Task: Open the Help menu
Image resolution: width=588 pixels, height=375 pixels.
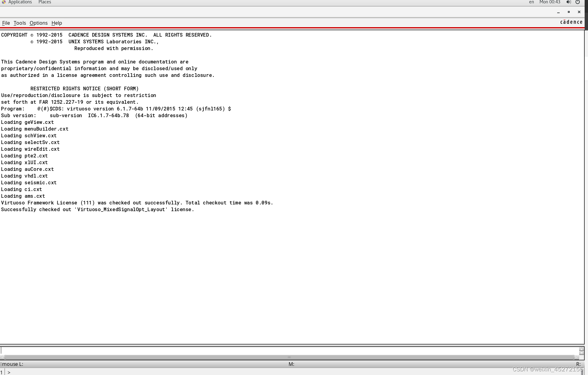Action: point(56,23)
